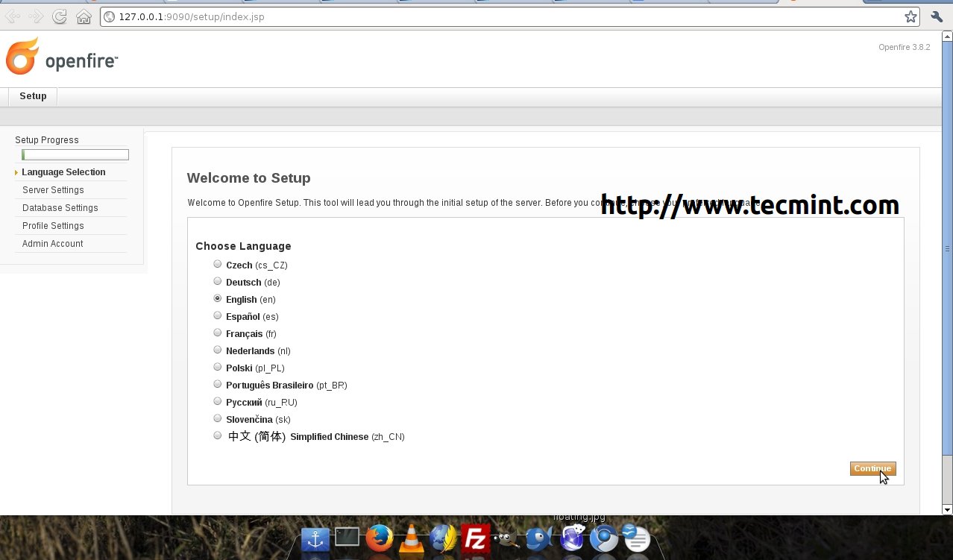Pick Nederlands (nl) radio button
The height and width of the screenshot is (560, 953).
pos(218,350)
